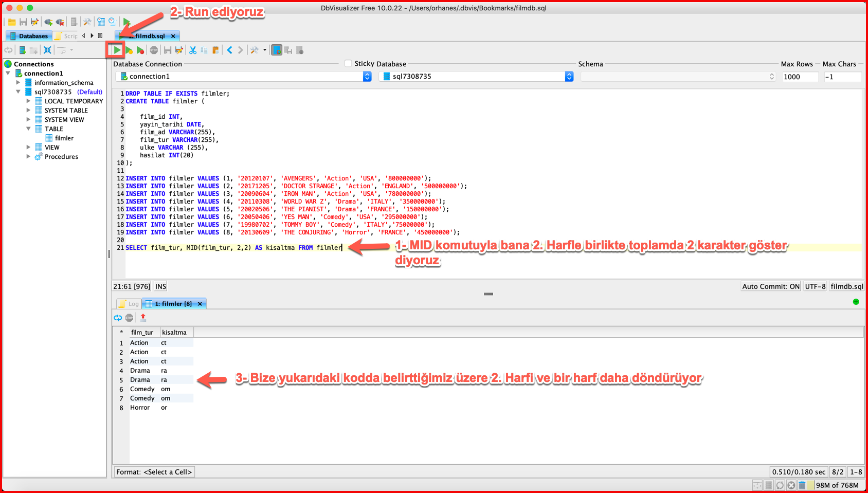Execute current statement with yellow dot icon
The image size is (868, 493).
pyautogui.click(x=129, y=50)
